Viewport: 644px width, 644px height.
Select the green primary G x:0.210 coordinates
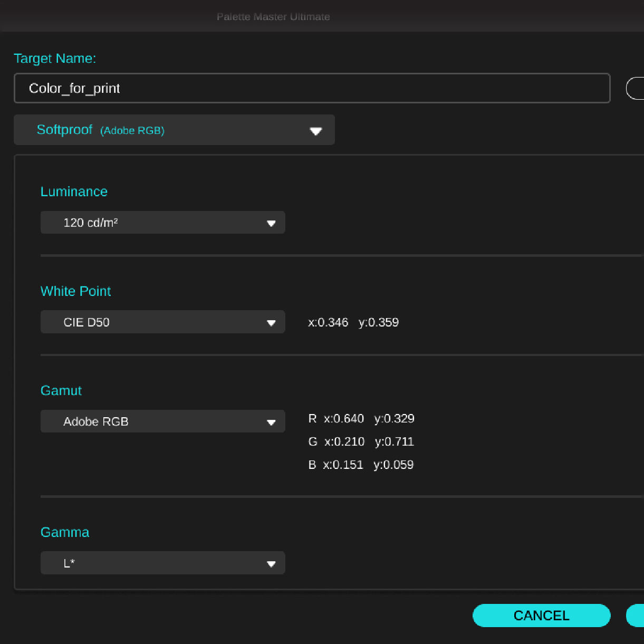pos(361,442)
